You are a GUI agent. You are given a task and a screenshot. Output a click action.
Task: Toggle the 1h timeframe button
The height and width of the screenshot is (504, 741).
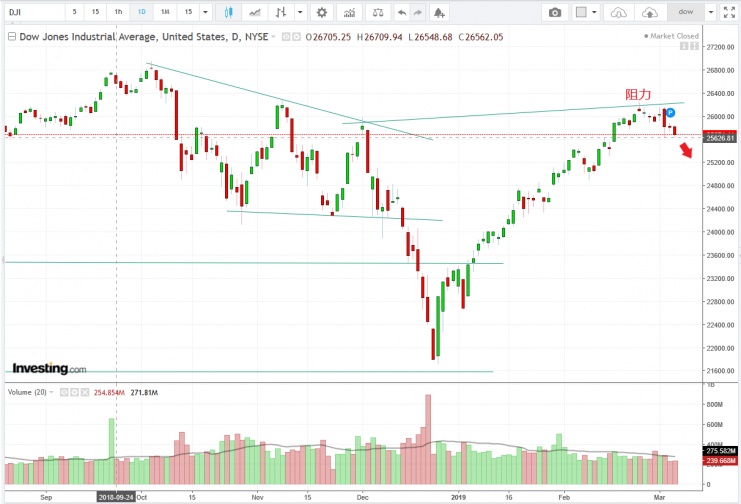118,12
